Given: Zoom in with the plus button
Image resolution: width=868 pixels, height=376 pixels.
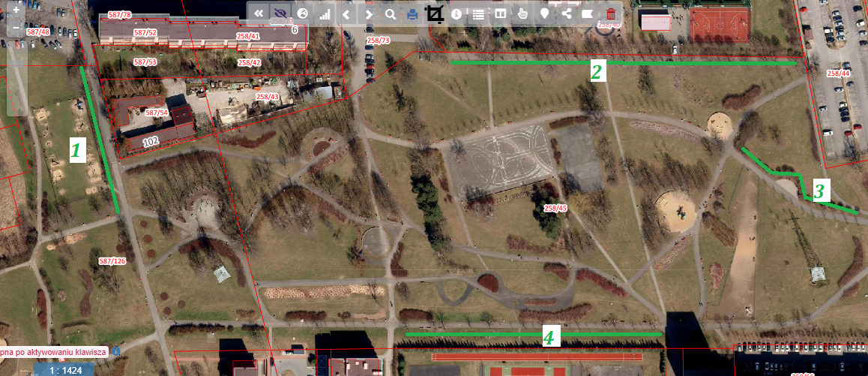Looking at the screenshot, I should click(16, 11).
